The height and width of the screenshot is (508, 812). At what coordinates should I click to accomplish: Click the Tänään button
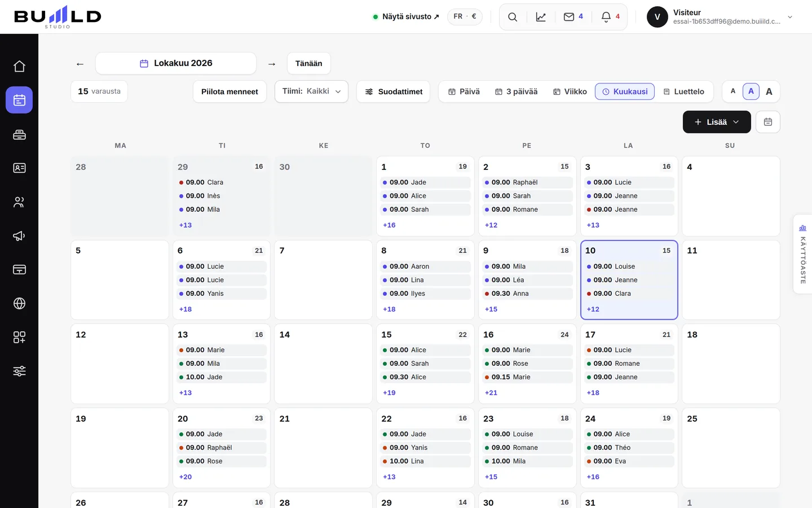(x=309, y=63)
